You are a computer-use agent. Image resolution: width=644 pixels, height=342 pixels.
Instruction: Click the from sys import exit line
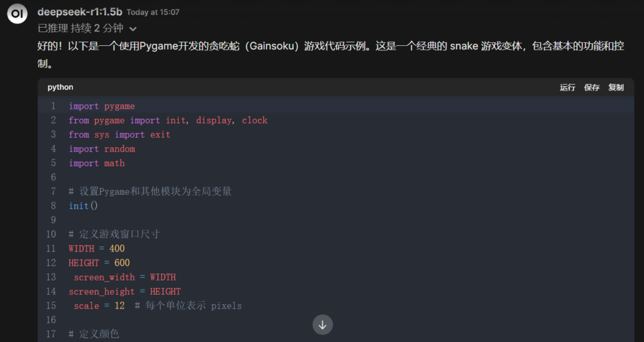coord(119,135)
